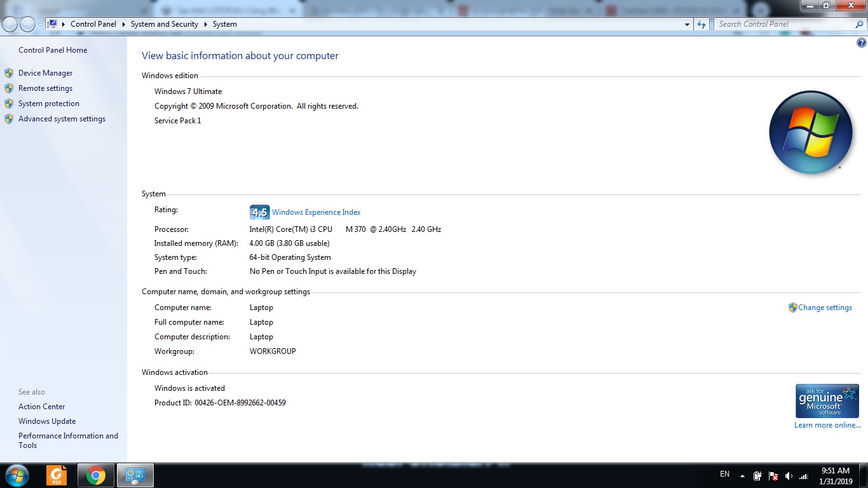Expand the arrow after Control Panel breadcrumb
The image size is (868, 488).
124,24
